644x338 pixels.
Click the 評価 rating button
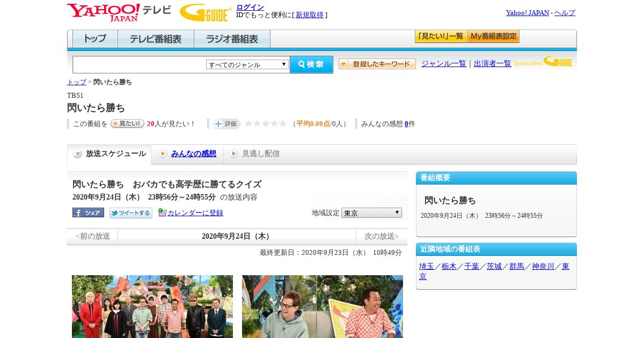click(226, 124)
